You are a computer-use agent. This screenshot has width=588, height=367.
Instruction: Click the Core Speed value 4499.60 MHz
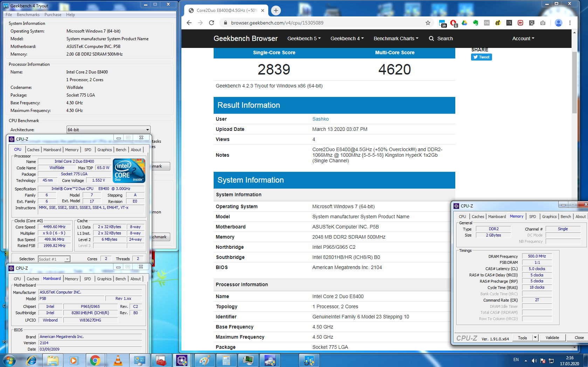click(x=54, y=227)
